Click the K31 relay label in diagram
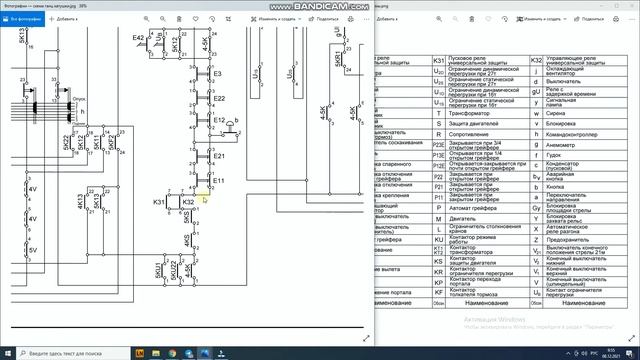This screenshot has width=640, height=360. 159,202
